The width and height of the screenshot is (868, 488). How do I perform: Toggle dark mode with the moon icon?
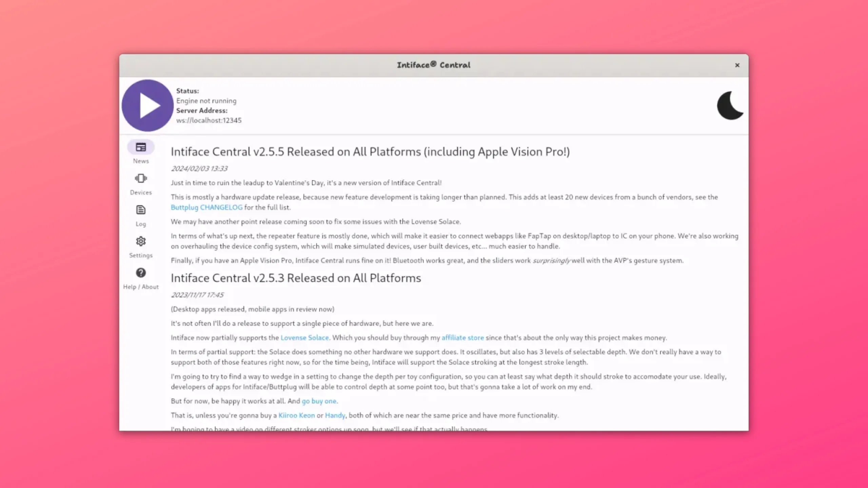click(730, 105)
